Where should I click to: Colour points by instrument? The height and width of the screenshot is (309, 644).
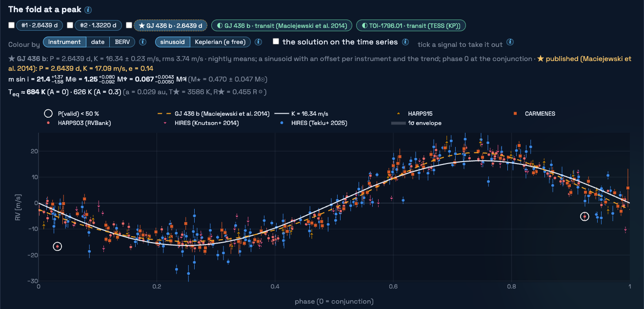(x=65, y=42)
